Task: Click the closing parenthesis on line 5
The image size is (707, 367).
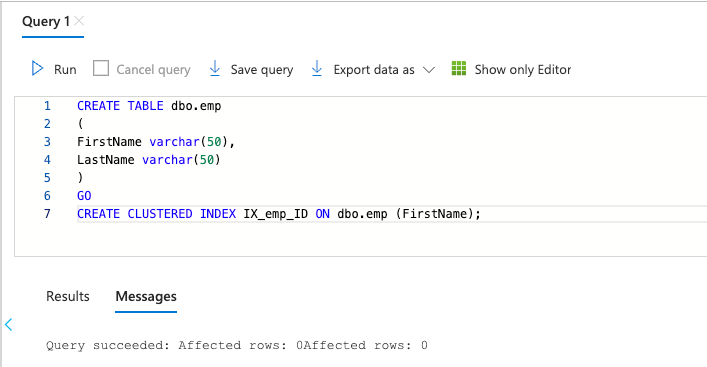Action: [x=81, y=178]
